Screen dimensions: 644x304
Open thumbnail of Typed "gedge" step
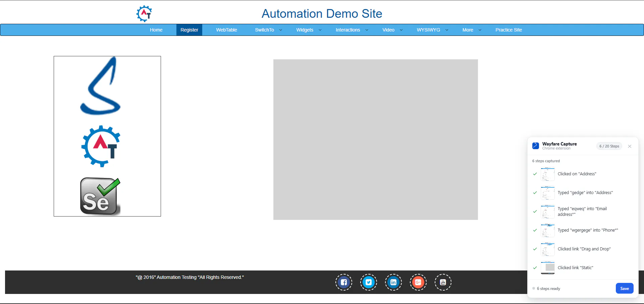coord(548,193)
